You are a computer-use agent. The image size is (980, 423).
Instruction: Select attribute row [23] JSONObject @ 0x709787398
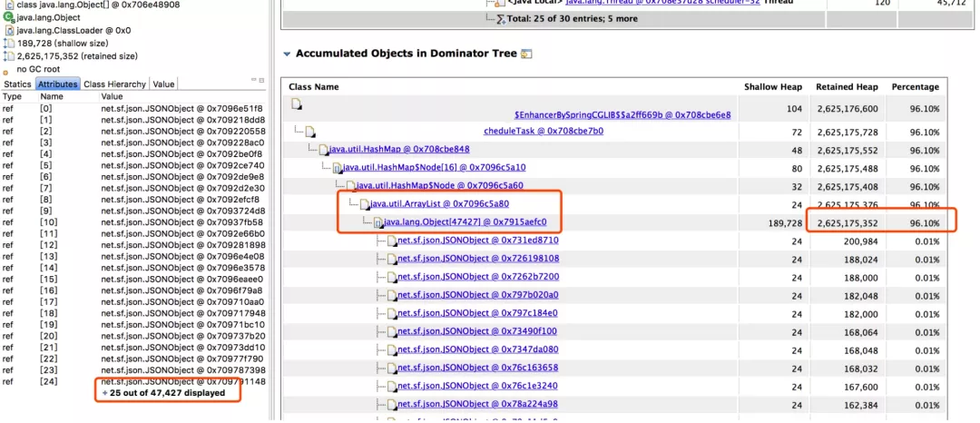point(133,369)
